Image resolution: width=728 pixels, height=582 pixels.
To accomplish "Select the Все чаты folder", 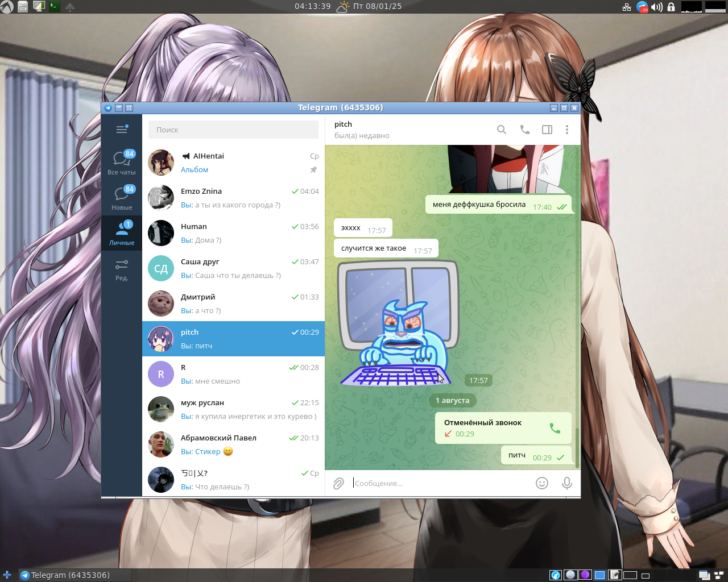I will point(122,163).
